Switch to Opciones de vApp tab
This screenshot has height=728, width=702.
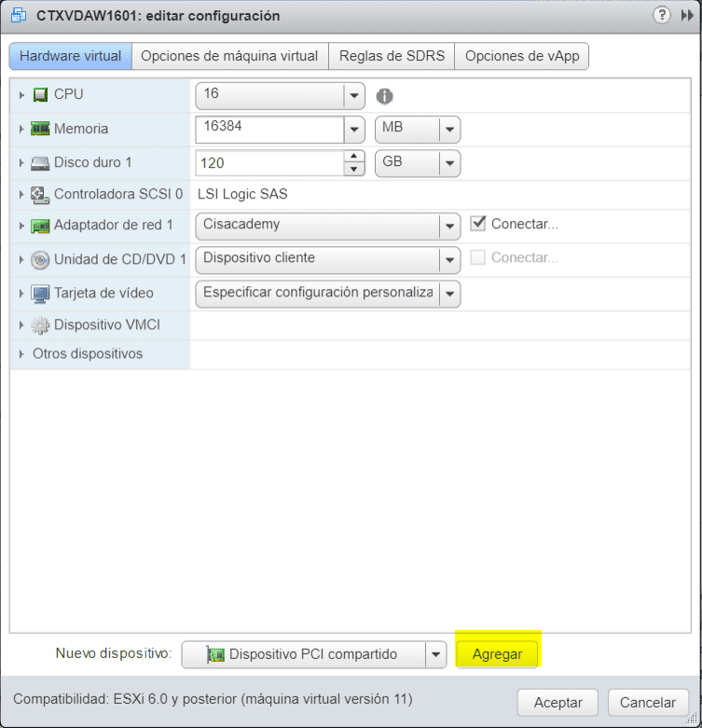[522, 56]
